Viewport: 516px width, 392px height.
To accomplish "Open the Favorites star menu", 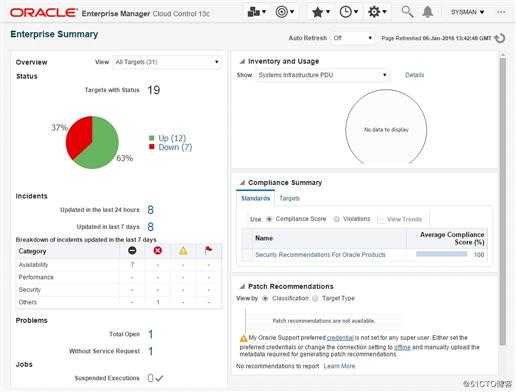I will (x=320, y=12).
